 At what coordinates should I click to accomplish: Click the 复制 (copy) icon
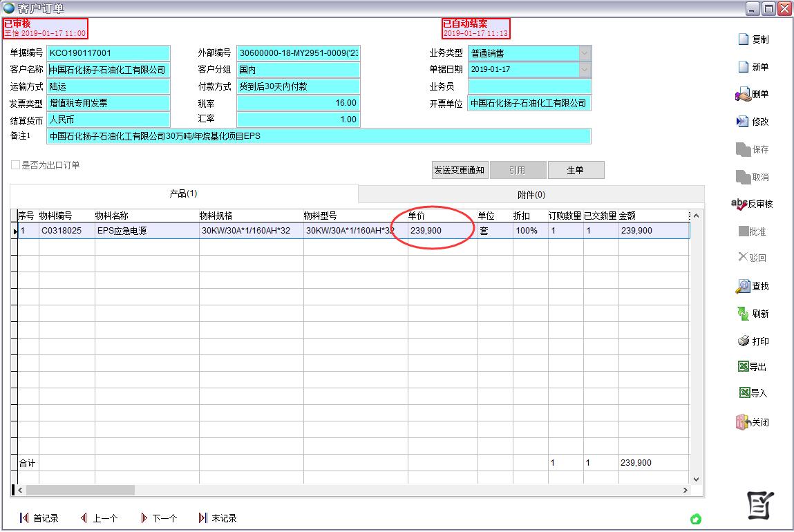[x=744, y=39]
